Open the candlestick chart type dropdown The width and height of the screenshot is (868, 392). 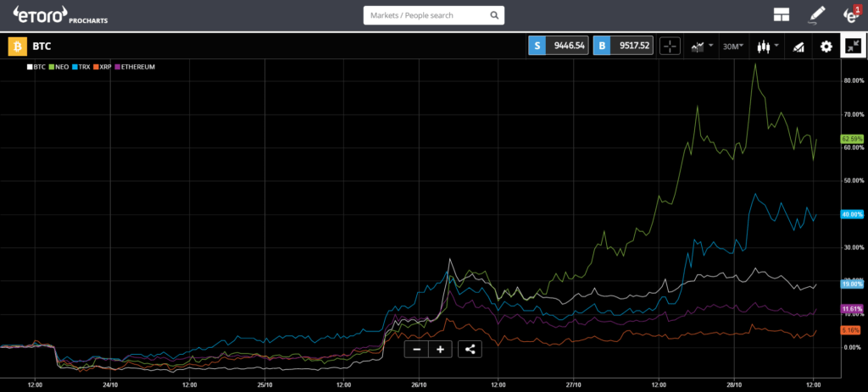tap(768, 47)
